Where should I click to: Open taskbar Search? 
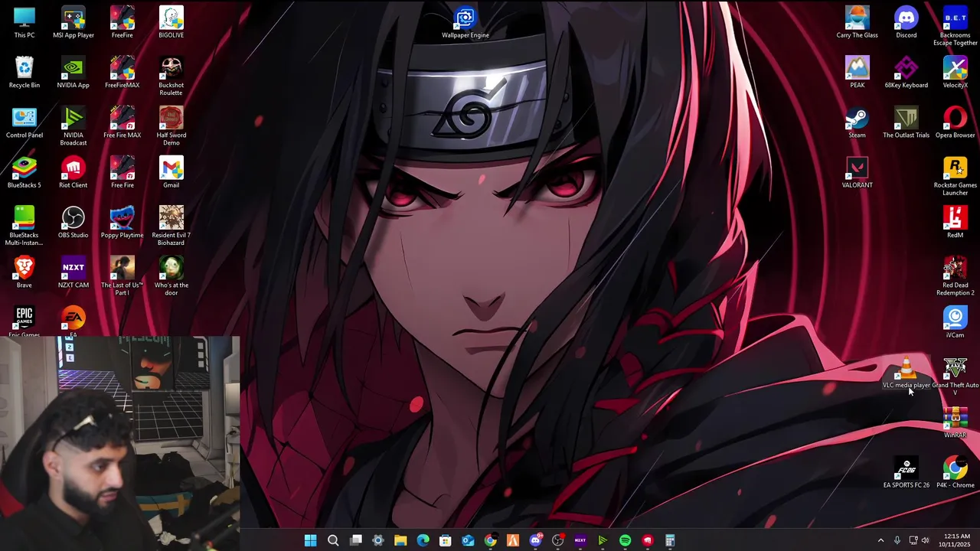[333, 541]
